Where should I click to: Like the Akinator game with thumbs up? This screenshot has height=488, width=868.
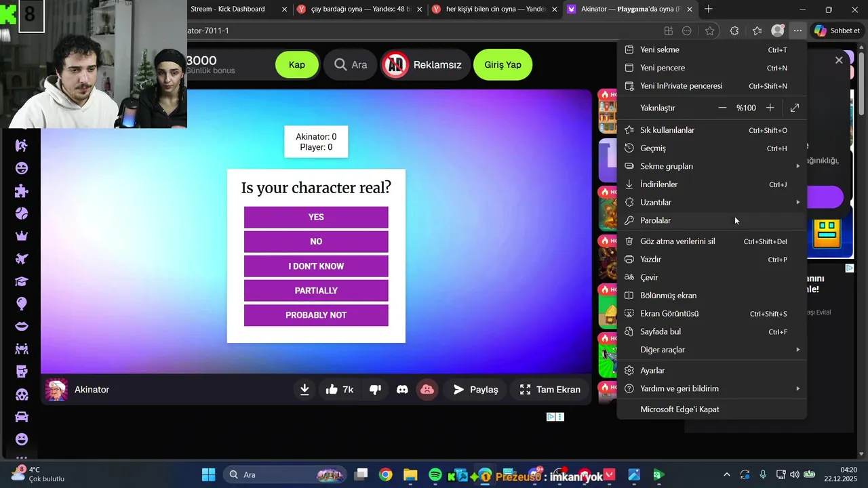tap(339, 389)
